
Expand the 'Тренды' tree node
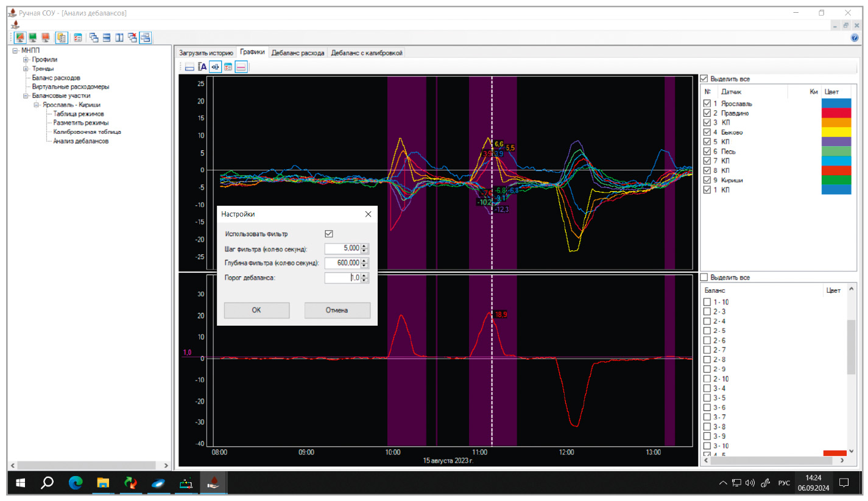coord(26,69)
